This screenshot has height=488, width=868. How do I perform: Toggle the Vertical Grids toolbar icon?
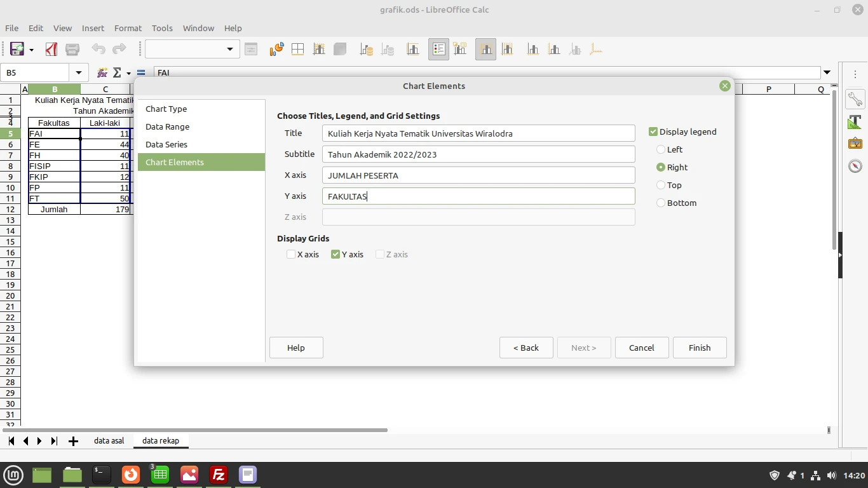tap(507, 50)
